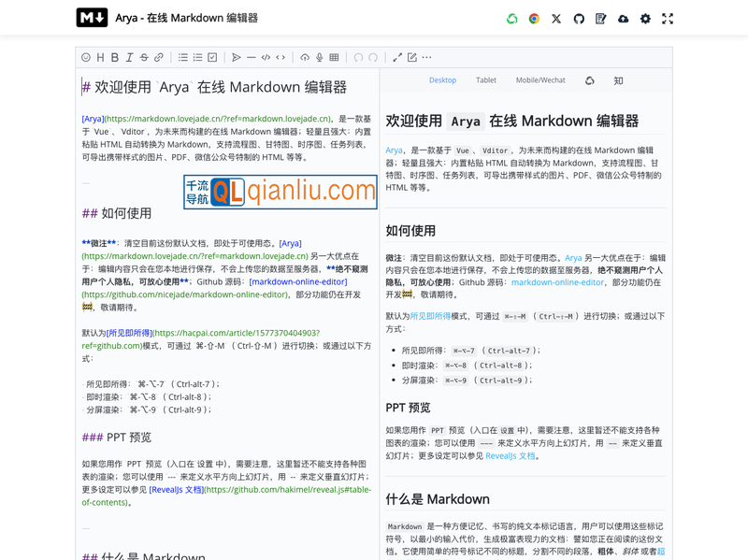Click the microphone record icon
The height and width of the screenshot is (560, 748).
[x=319, y=58]
